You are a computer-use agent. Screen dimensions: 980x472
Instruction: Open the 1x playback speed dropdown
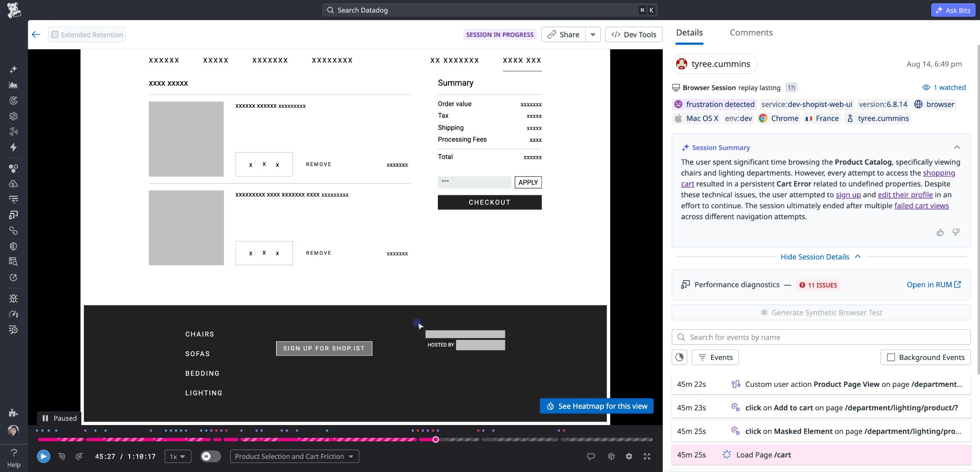click(x=178, y=456)
